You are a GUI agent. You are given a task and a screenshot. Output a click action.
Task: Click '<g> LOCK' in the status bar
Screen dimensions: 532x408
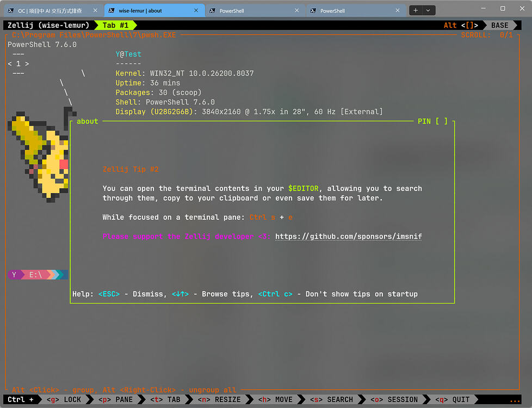coord(64,399)
